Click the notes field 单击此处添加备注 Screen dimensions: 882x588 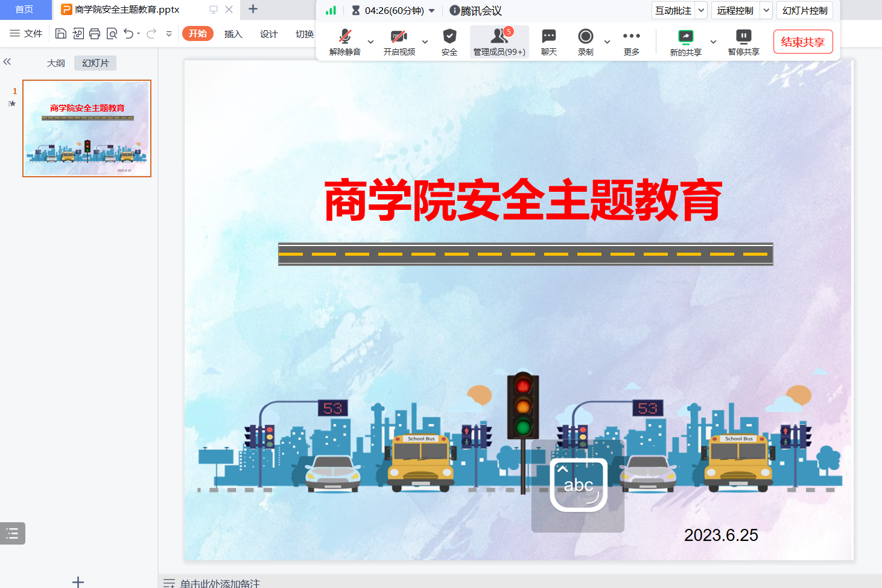[x=220, y=583]
